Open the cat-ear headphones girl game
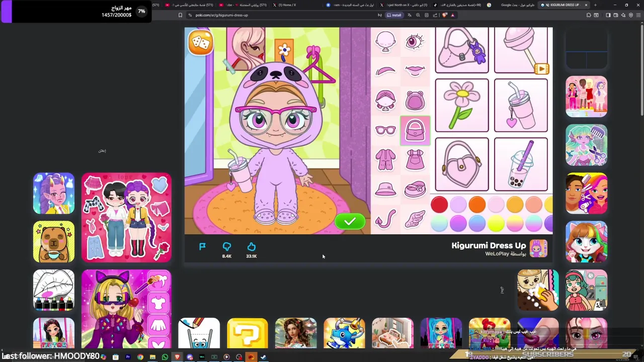The height and width of the screenshot is (362, 644). tap(126, 309)
